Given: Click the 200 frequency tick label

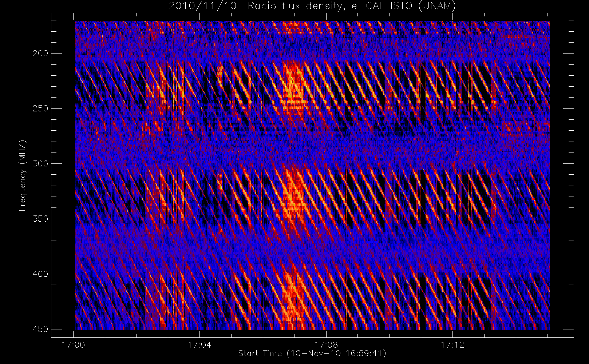Looking at the screenshot, I should pyautogui.click(x=40, y=54).
